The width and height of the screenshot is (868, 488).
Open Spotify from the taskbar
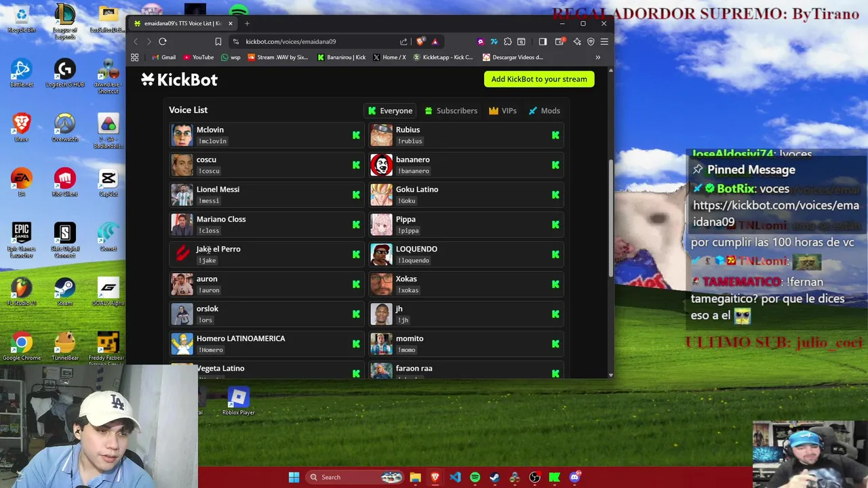click(475, 477)
